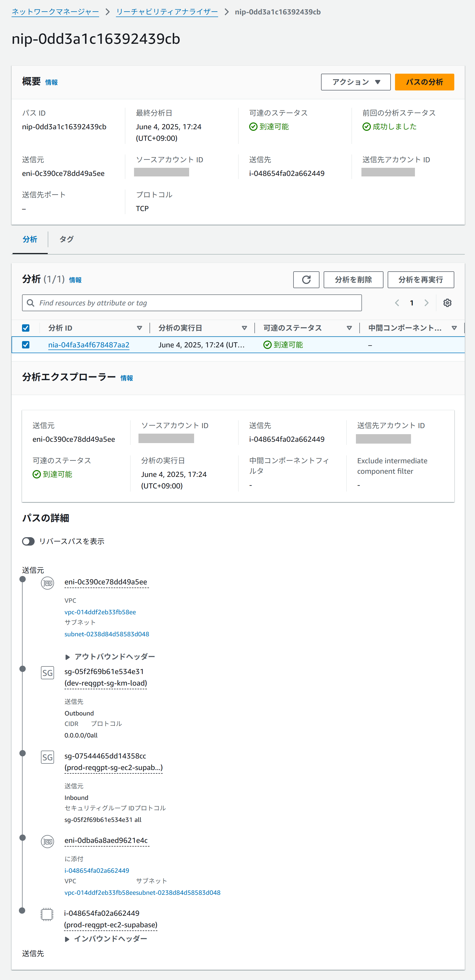Focus the Find resources search field
475x980 pixels.
(x=192, y=303)
